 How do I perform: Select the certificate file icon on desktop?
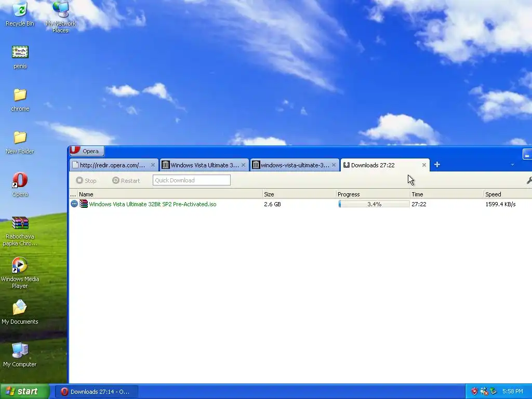coord(20,57)
